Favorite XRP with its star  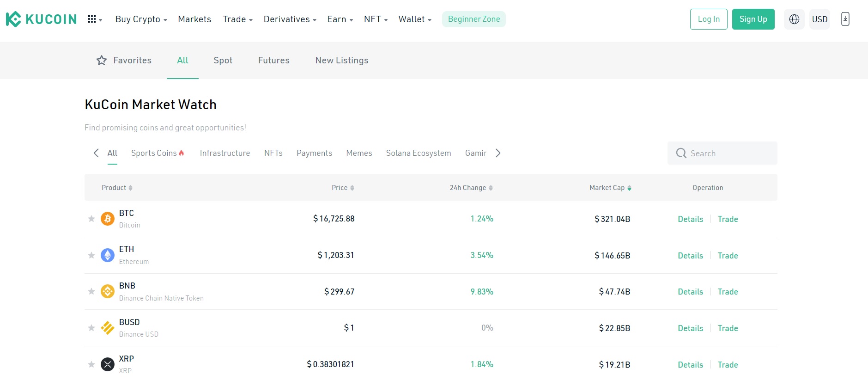[91, 364]
